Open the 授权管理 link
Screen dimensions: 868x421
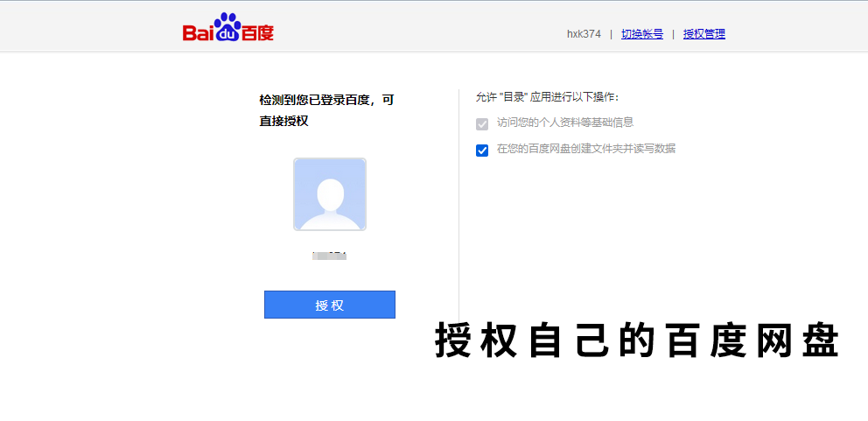704,34
